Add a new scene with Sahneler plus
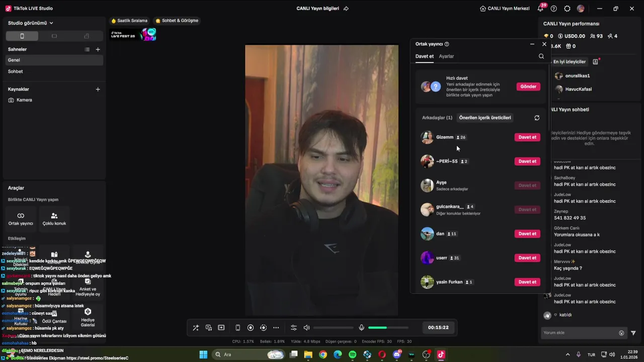 [98, 49]
